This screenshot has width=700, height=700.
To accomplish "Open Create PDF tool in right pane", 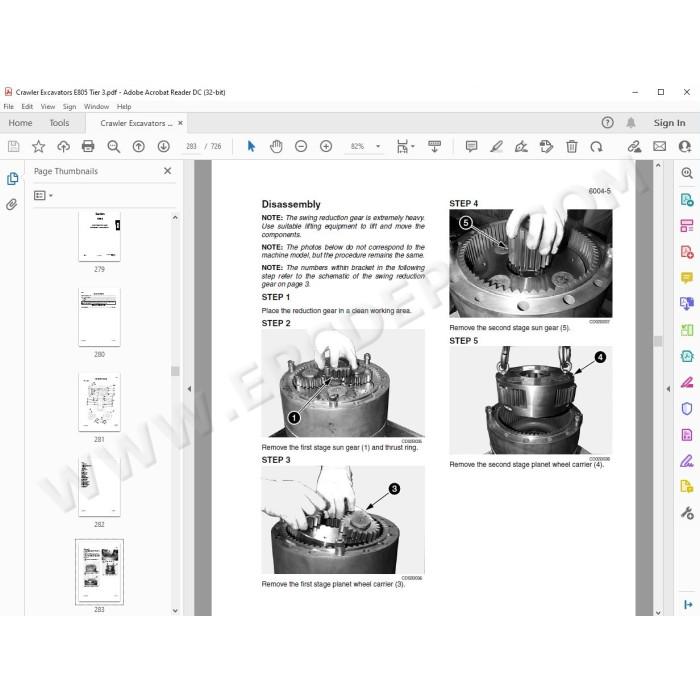I will (x=687, y=252).
